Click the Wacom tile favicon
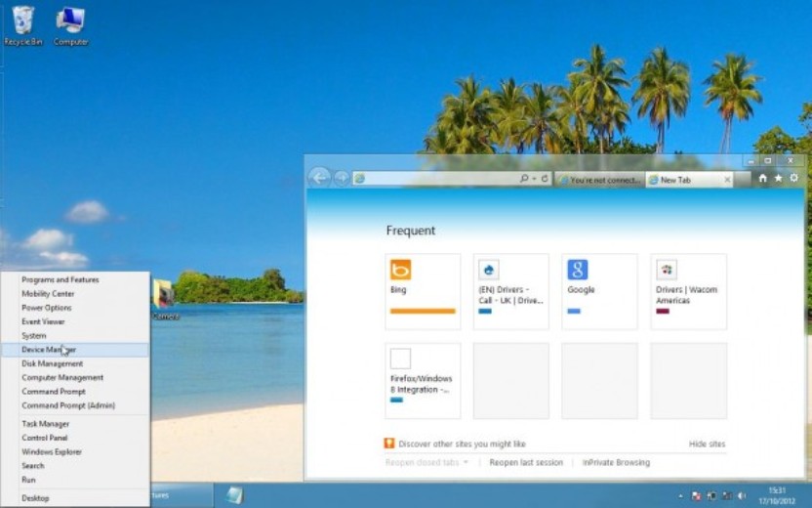Image resolution: width=812 pixels, height=508 pixels. pos(666,270)
